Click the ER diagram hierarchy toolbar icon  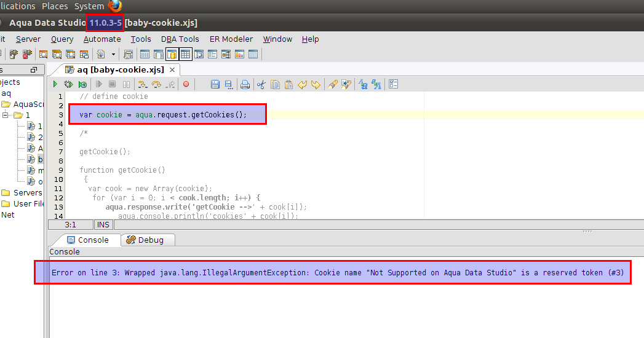(226, 54)
